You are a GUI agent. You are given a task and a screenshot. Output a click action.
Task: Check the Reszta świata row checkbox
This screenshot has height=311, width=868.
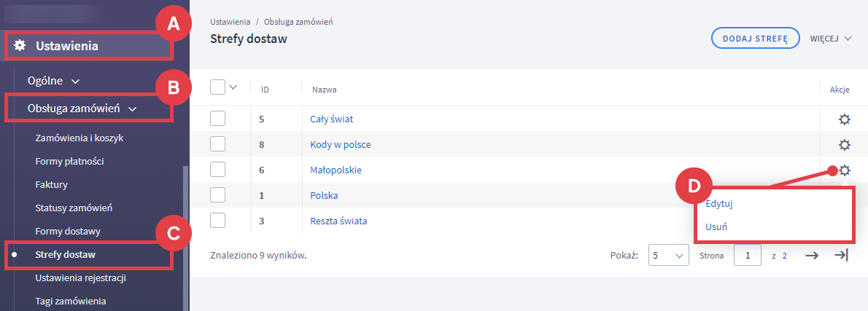[218, 221]
